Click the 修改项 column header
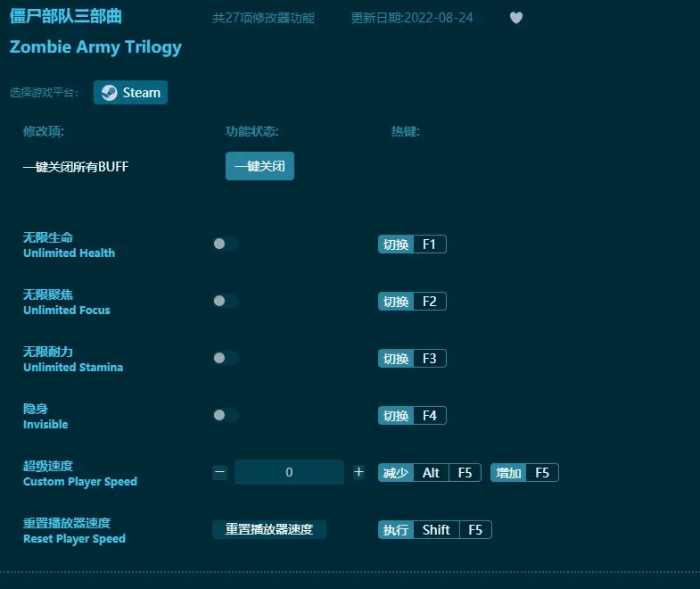 [x=44, y=131]
